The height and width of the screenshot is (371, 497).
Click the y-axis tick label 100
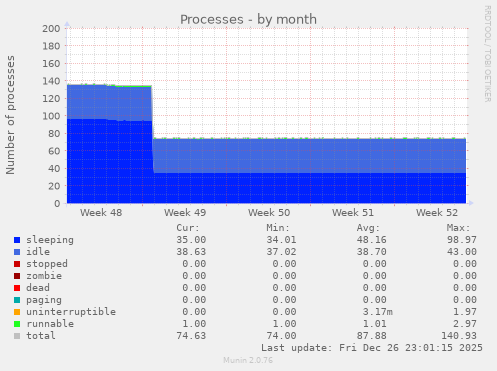point(51,116)
